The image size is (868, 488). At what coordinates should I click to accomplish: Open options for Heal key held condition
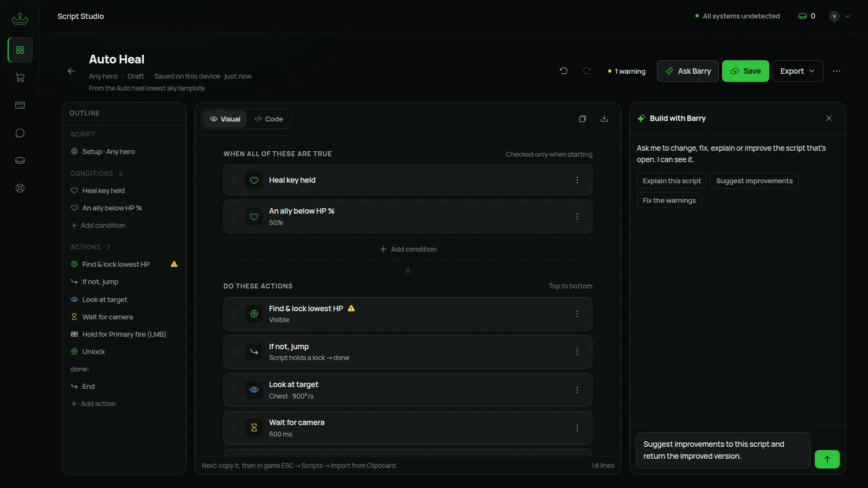click(x=577, y=180)
